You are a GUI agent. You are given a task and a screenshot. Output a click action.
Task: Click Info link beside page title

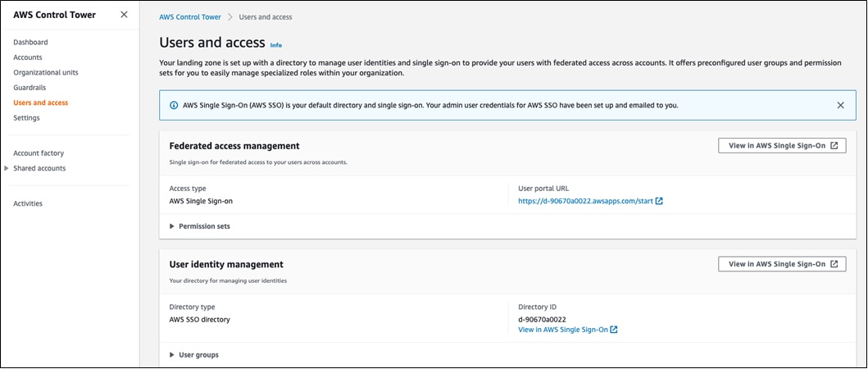[275, 45]
